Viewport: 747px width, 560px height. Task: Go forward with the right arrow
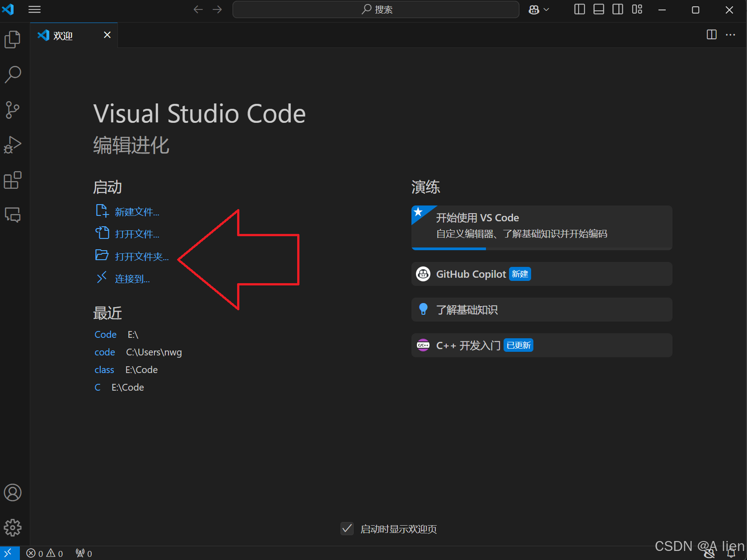coord(217,9)
